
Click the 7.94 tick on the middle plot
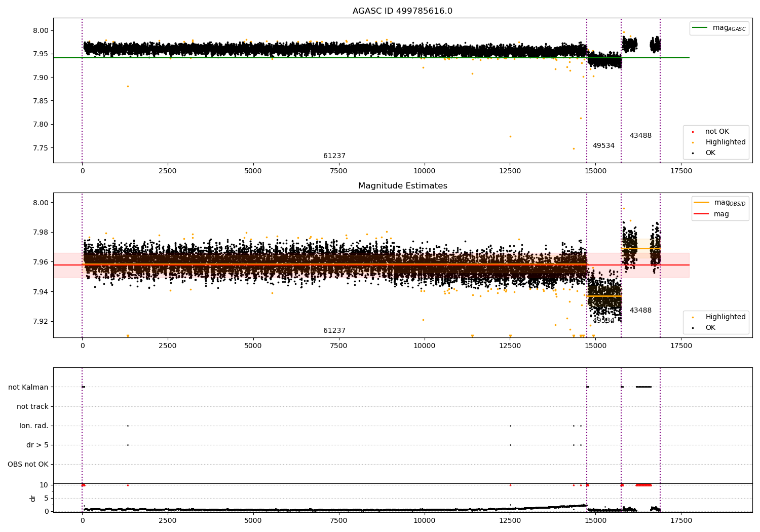point(41,292)
